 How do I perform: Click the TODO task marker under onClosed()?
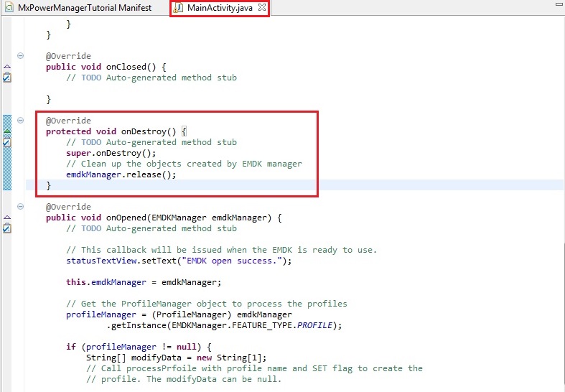pos(6,78)
